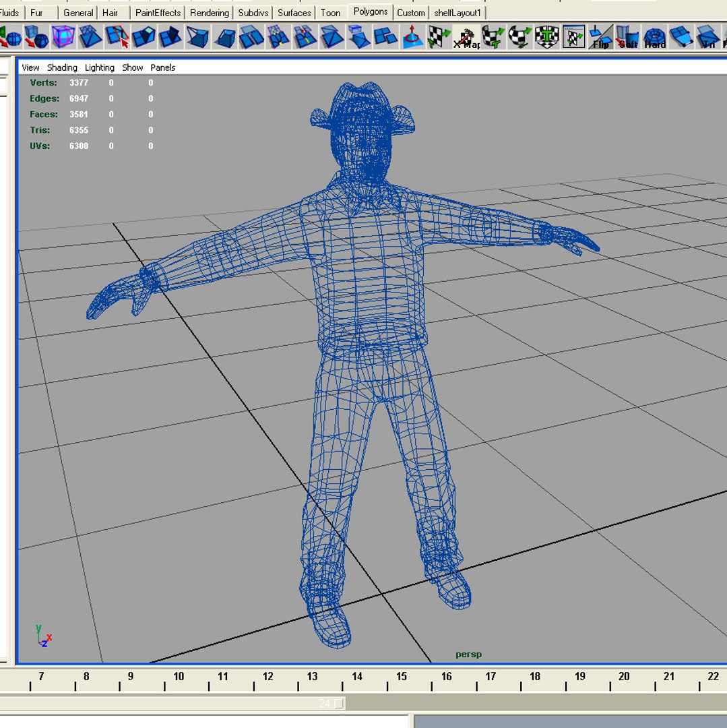Viewport: 727px width, 728px height.
Task: Click the Extrude Face shelf icon with green face
Action: point(144,37)
